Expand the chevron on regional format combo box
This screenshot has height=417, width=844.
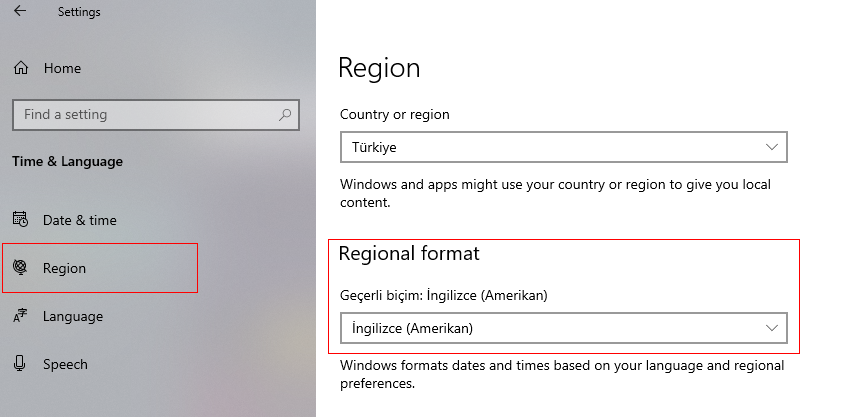coord(772,328)
